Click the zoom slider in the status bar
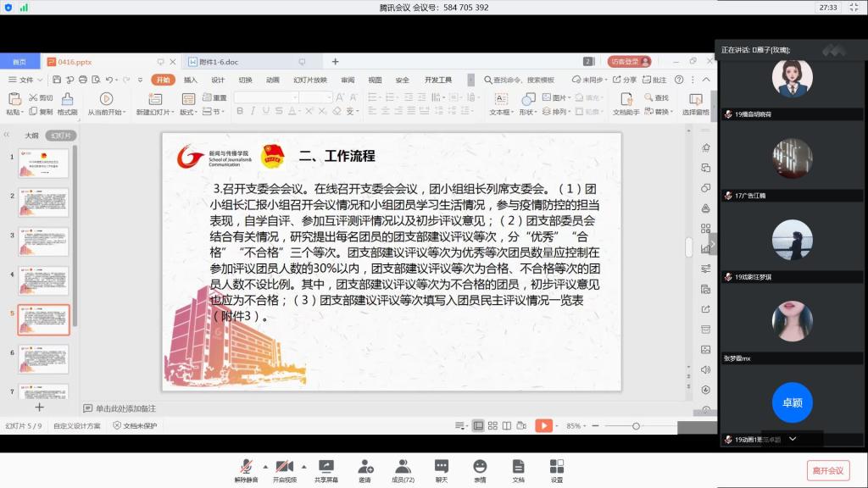 636,425
